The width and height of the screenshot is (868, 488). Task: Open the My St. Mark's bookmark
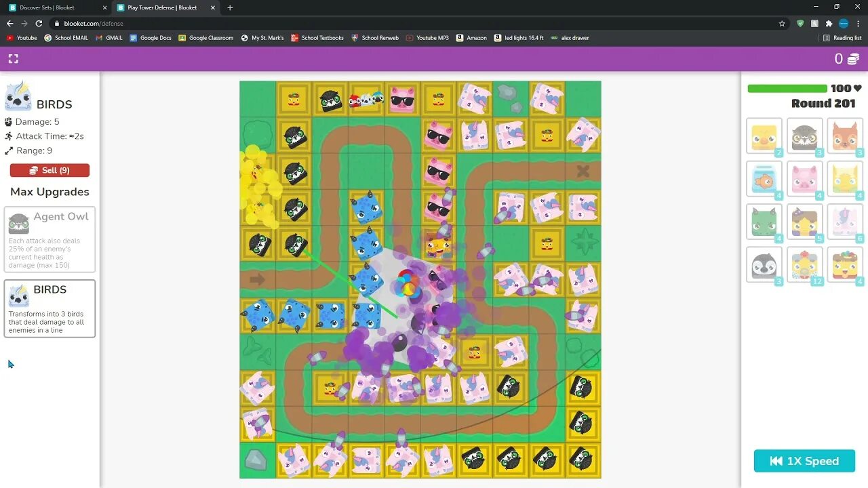[x=262, y=38]
